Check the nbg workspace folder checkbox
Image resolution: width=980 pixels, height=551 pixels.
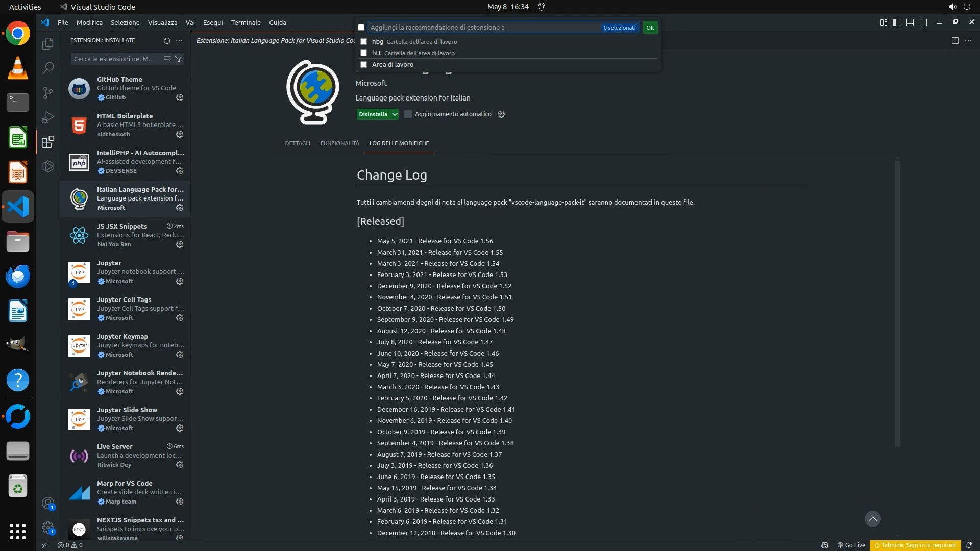363,42
